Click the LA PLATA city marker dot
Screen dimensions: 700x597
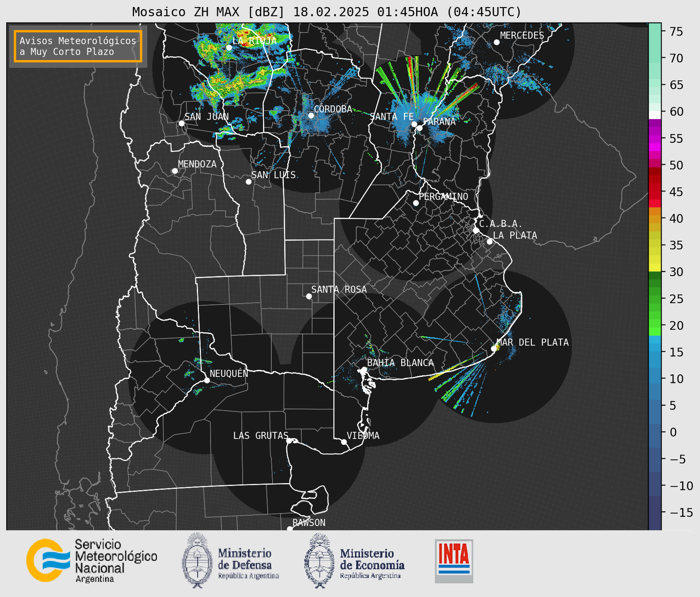click(x=490, y=242)
